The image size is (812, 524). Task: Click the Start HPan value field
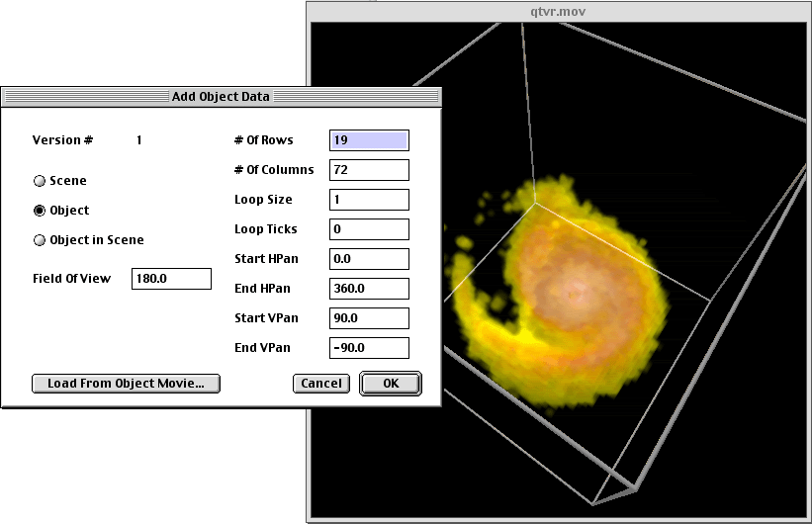point(369,259)
